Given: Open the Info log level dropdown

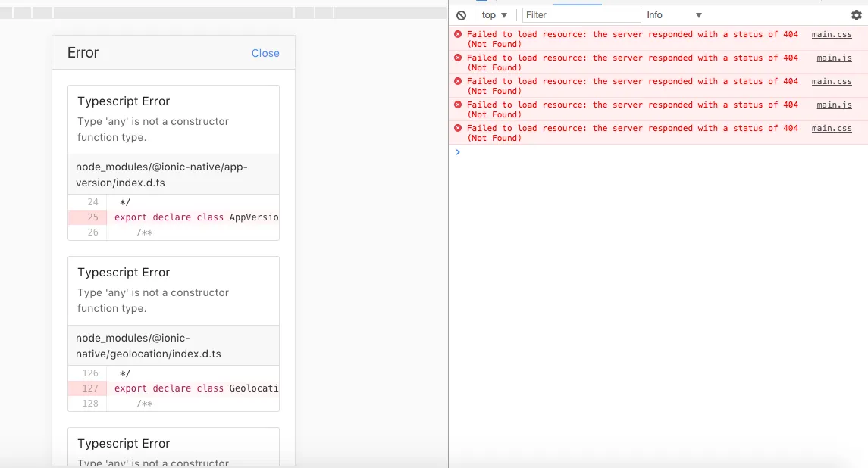Looking at the screenshot, I should click(674, 15).
